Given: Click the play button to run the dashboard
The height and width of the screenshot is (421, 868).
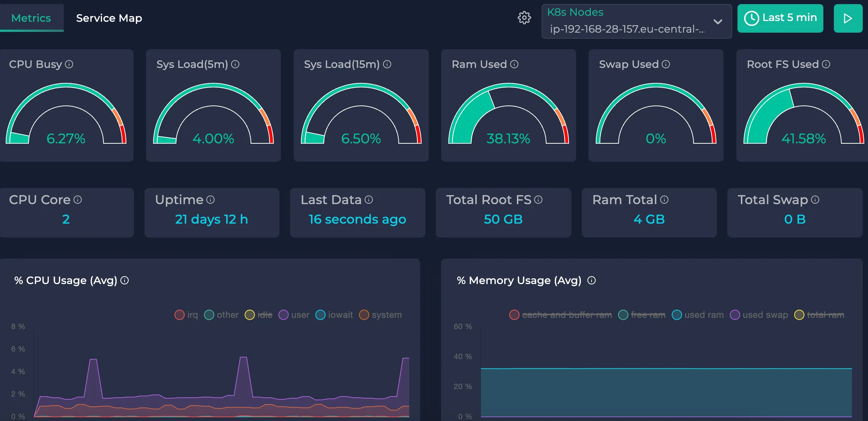Looking at the screenshot, I should (x=848, y=18).
